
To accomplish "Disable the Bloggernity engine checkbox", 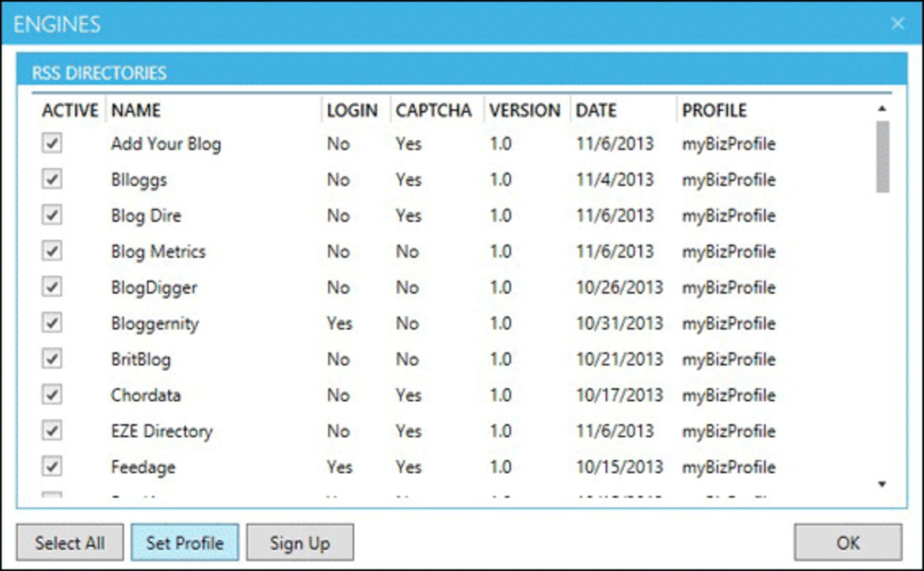I will coord(51,323).
